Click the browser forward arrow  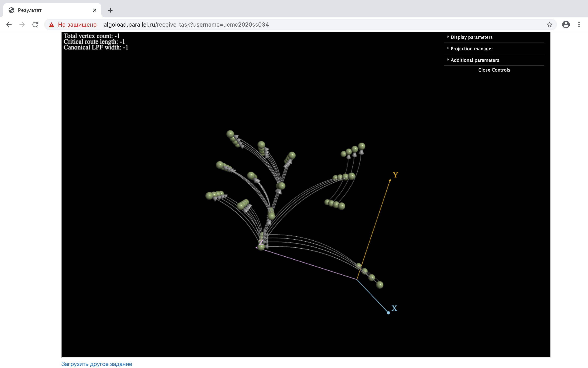pos(22,25)
